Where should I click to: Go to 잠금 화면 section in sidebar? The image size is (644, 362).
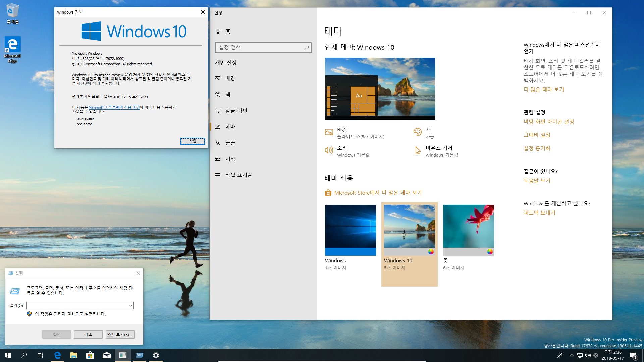coord(263,111)
